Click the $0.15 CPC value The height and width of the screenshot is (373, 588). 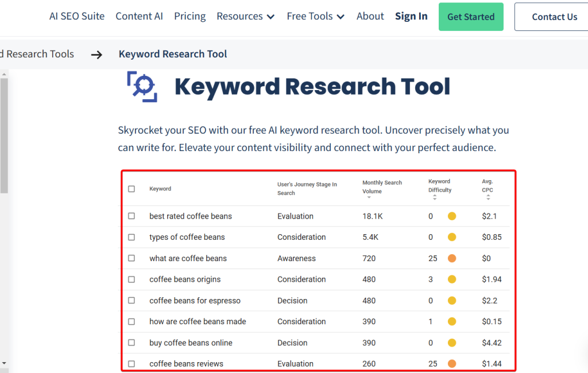click(492, 322)
